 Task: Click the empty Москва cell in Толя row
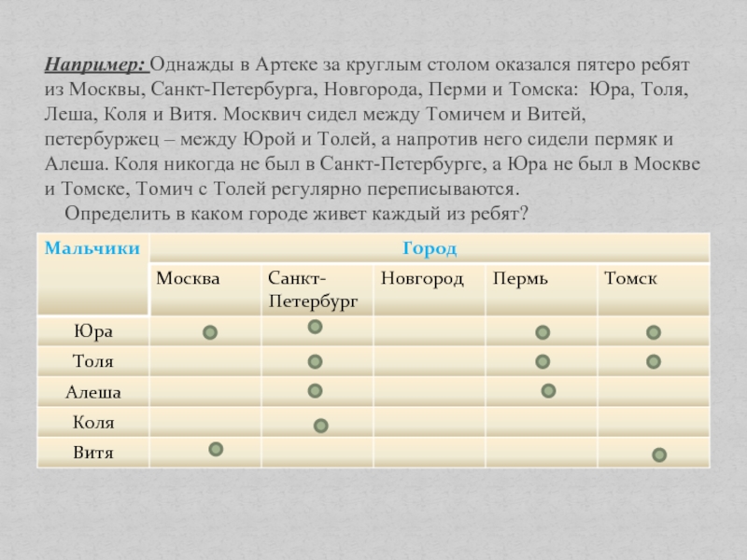(205, 361)
